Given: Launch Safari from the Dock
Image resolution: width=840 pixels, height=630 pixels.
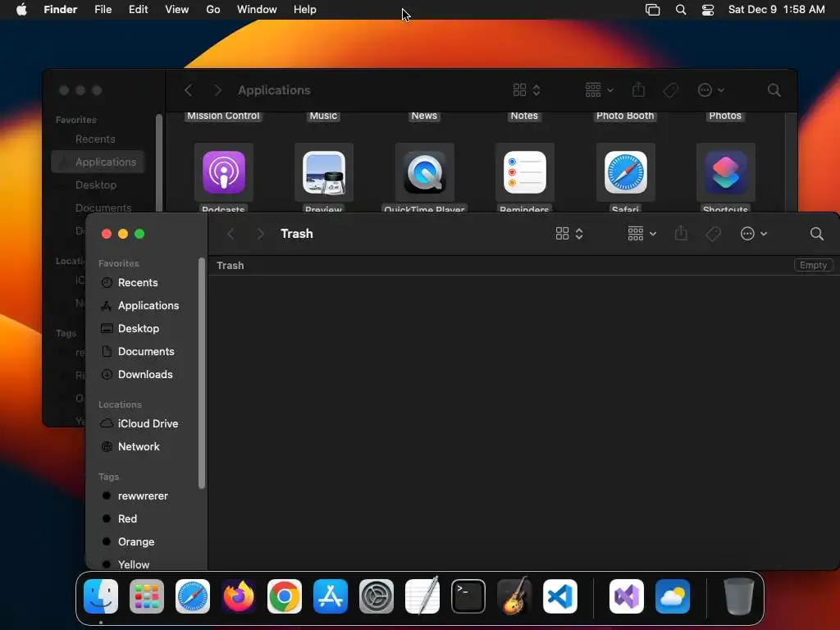Looking at the screenshot, I should 193,596.
